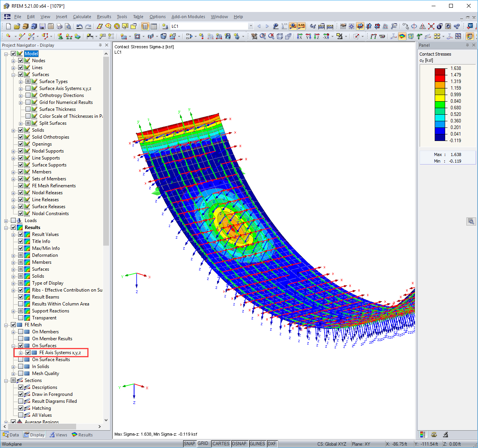Create a new model file
This screenshot has width=478, height=448.
click(x=8, y=26)
